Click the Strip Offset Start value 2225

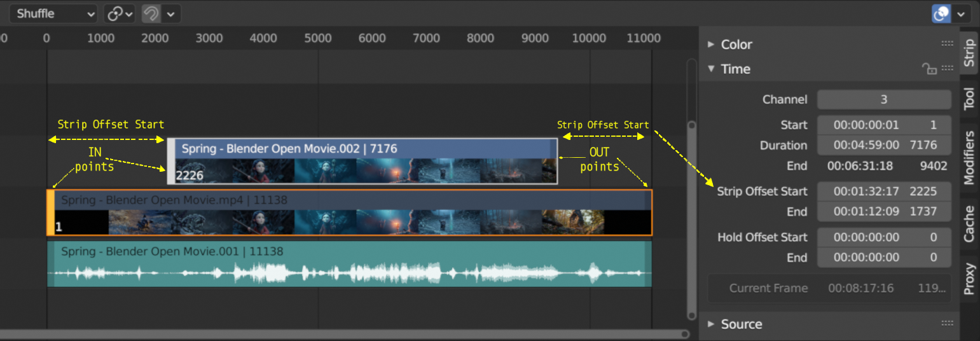pyautogui.click(x=923, y=191)
